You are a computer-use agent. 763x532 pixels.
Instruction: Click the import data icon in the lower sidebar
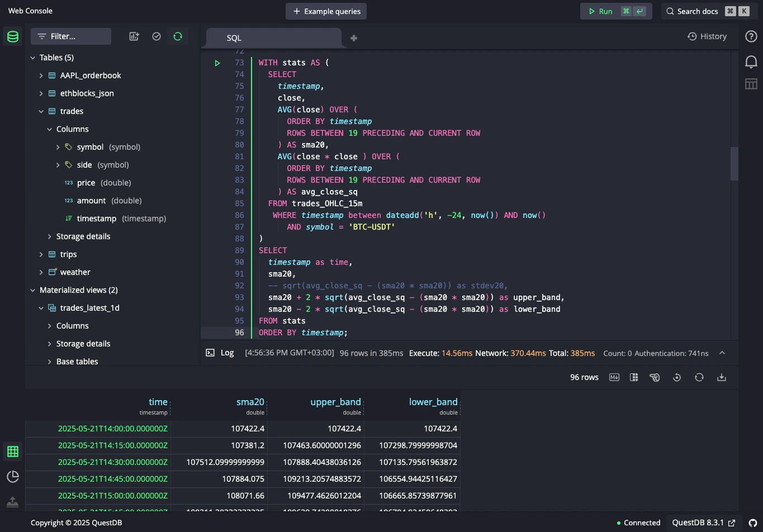click(x=12, y=502)
